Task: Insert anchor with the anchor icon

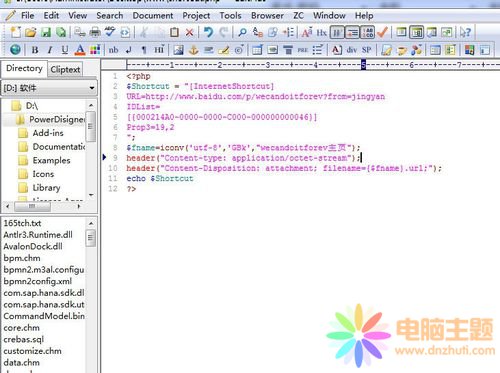Action: coord(193,50)
